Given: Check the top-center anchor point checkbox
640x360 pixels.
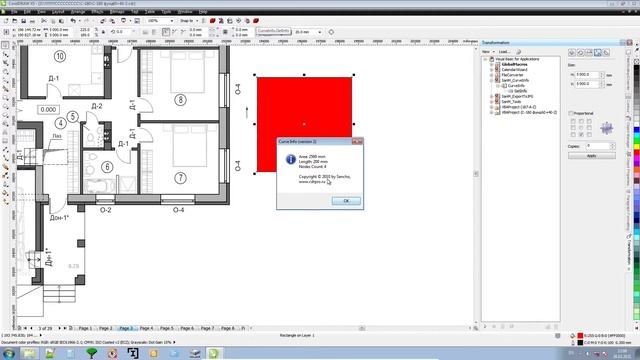Looking at the screenshot, I should [581, 121].
